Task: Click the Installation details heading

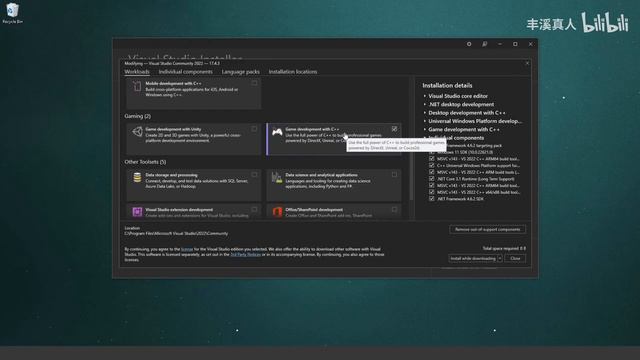Action: pos(447,85)
